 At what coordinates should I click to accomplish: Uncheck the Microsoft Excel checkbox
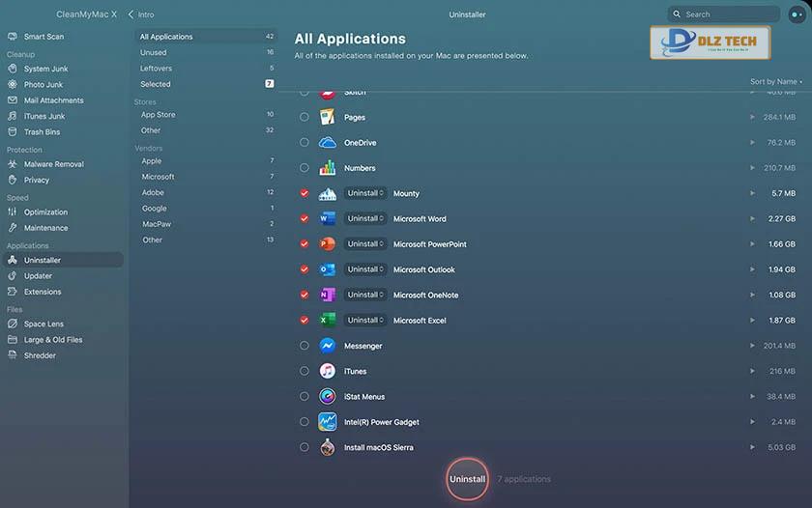304,321
